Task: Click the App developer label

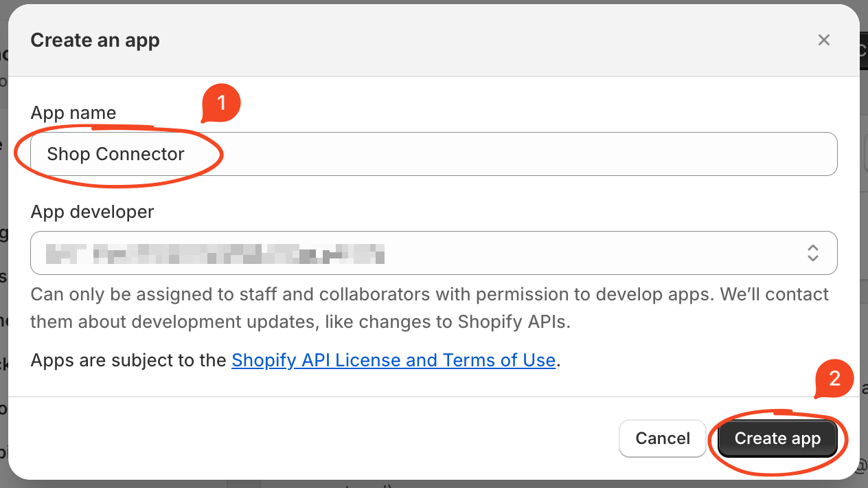Action: 92,212
